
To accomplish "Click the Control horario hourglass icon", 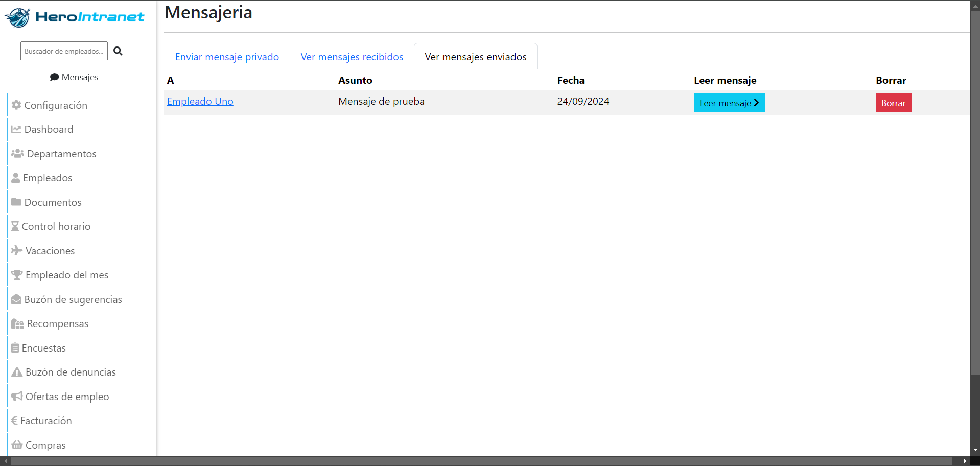I will point(15,226).
